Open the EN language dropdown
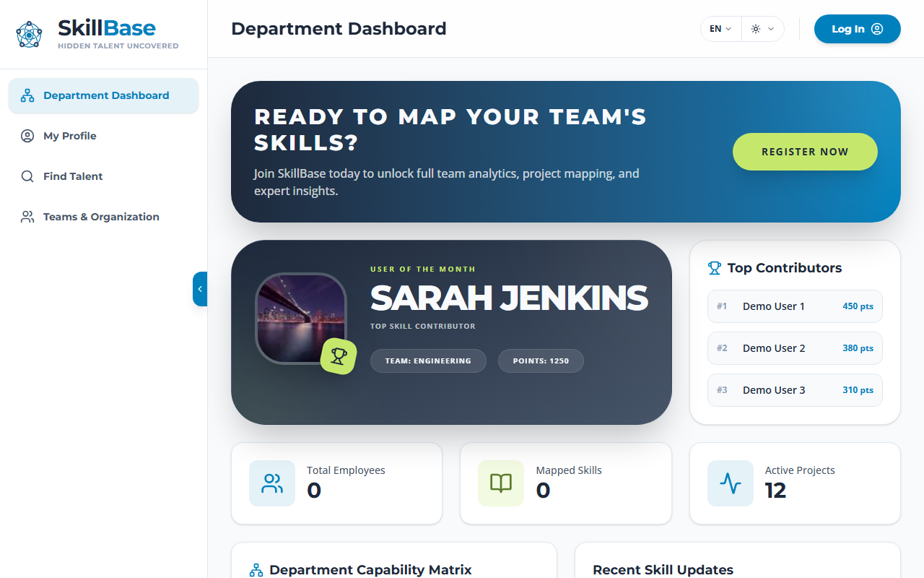This screenshot has width=924, height=578. click(x=720, y=29)
